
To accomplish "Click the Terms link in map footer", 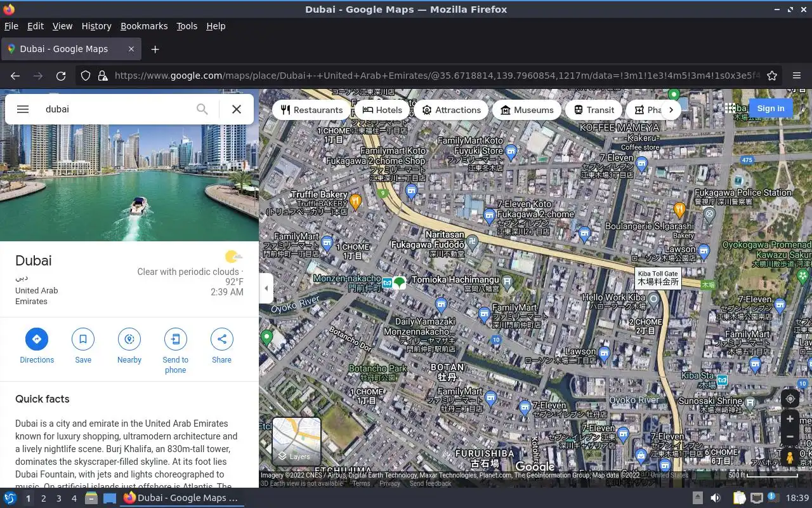I will pos(361,483).
